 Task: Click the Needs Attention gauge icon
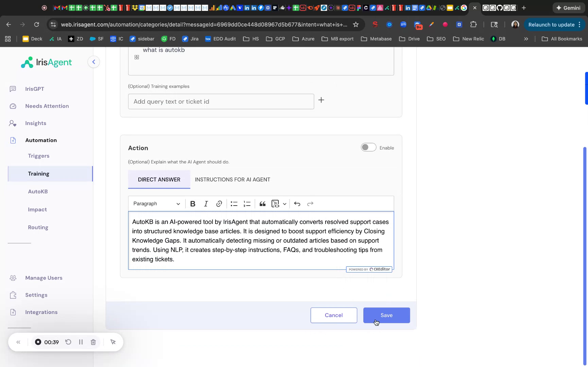[13, 106]
